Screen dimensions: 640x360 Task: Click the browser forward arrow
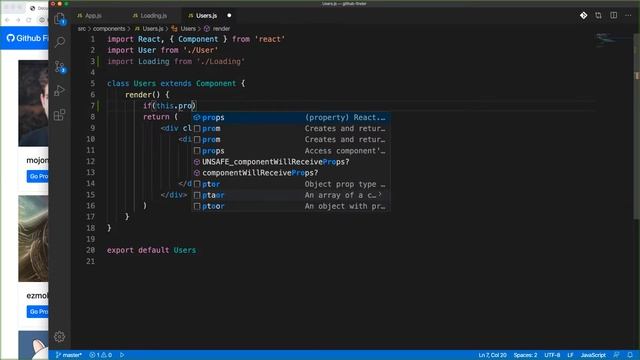[x=18, y=20]
